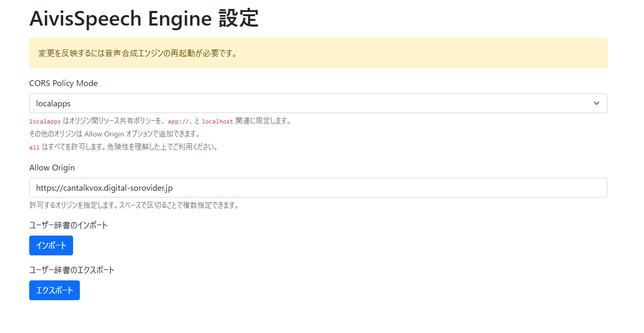Click the help text describing the 'all' mode

click(x=123, y=147)
